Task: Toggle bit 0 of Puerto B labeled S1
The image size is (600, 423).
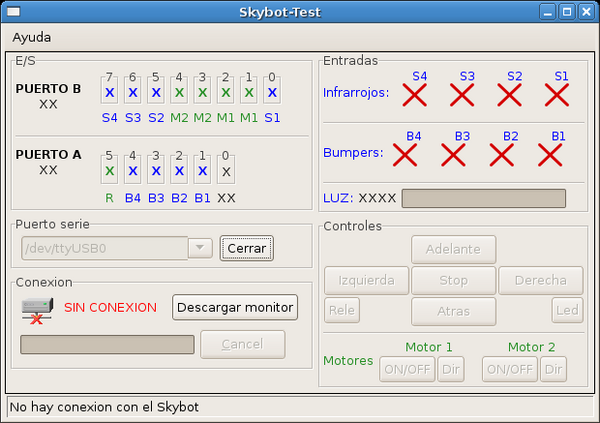Action: [x=271, y=92]
